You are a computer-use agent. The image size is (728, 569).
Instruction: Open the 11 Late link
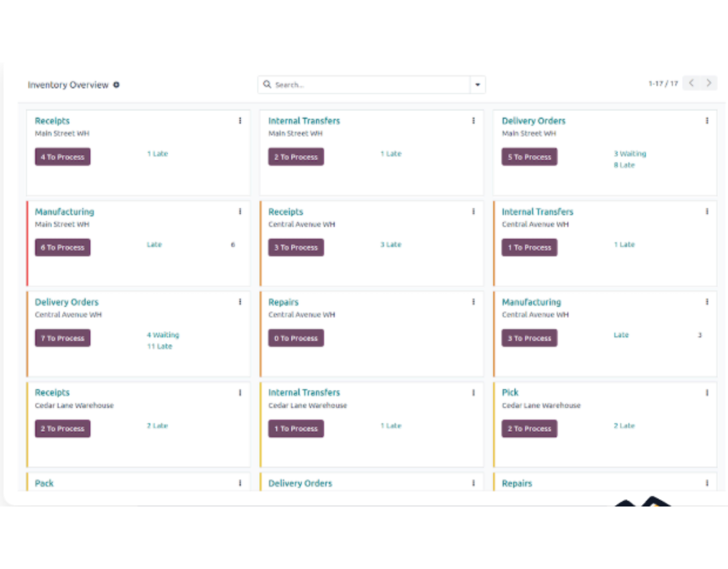click(x=160, y=346)
